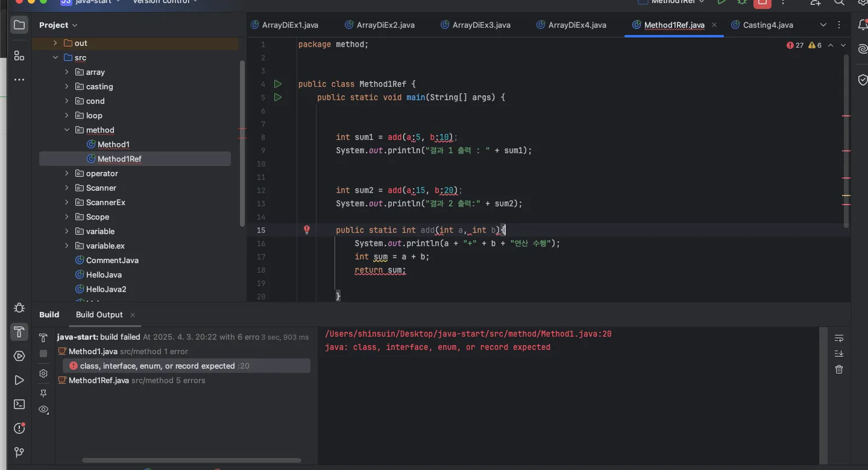This screenshot has width=868, height=470.
Task: Open the Structure tool window icon
Action: [19, 56]
